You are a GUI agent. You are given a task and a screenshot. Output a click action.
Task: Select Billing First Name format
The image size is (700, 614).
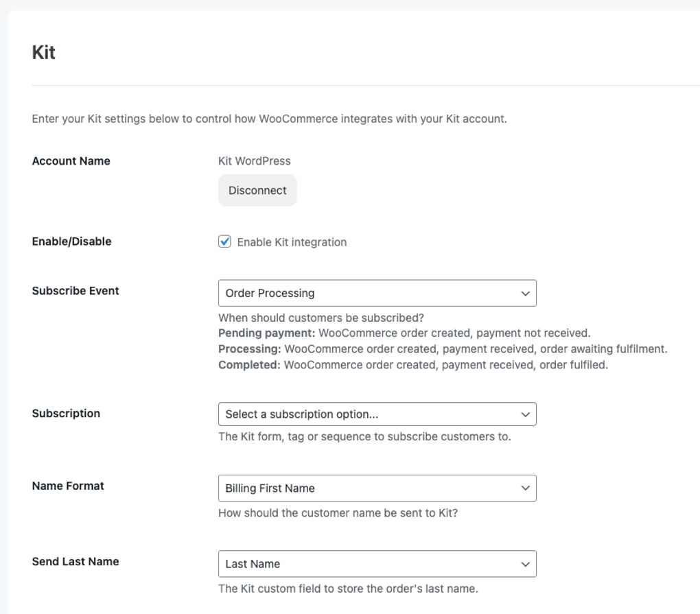point(377,488)
